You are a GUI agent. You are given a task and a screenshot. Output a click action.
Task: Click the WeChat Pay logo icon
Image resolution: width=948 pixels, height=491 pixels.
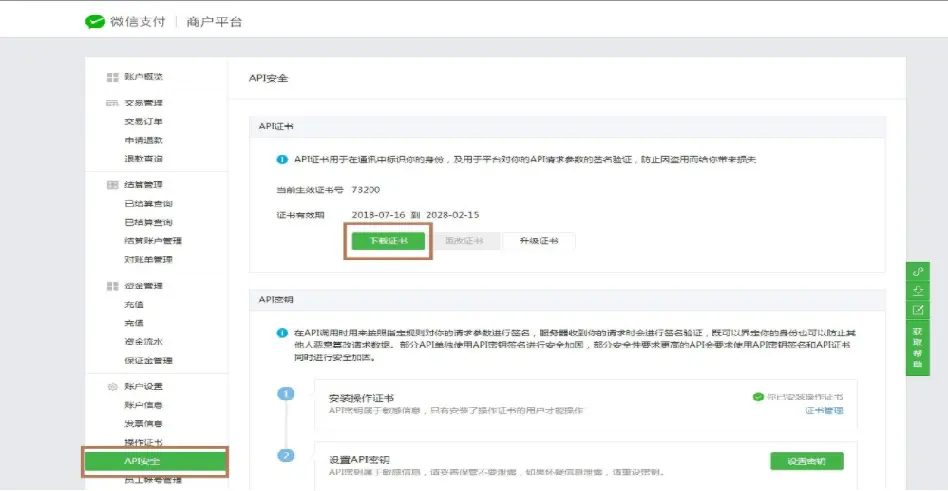click(95, 21)
